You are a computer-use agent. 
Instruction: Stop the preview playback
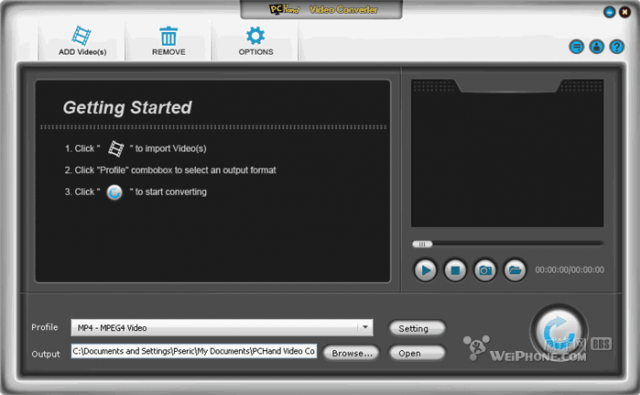point(455,270)
